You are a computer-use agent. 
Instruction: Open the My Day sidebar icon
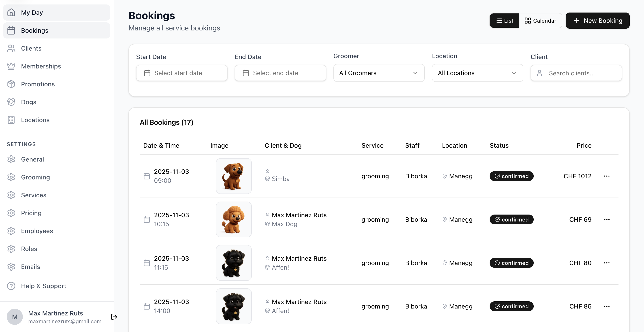click(x=11, y=12)
